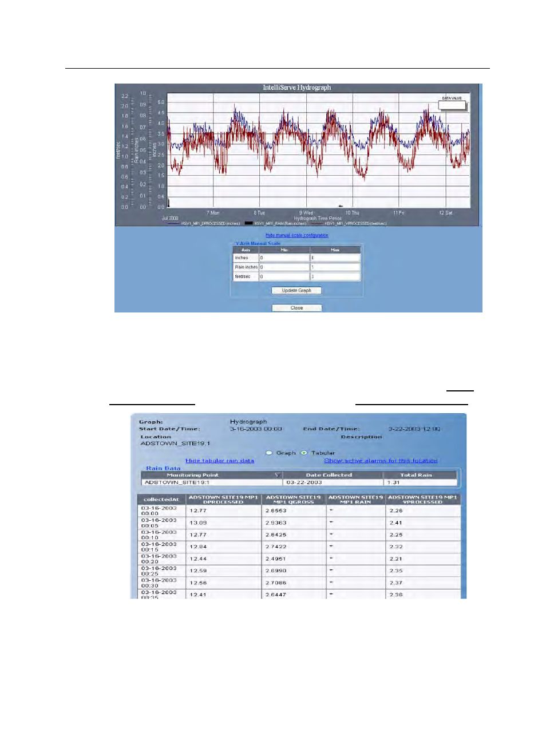Click QGROSS value 2.4951
Viewport: 546px width, 756px height.
tap(276, 559)
